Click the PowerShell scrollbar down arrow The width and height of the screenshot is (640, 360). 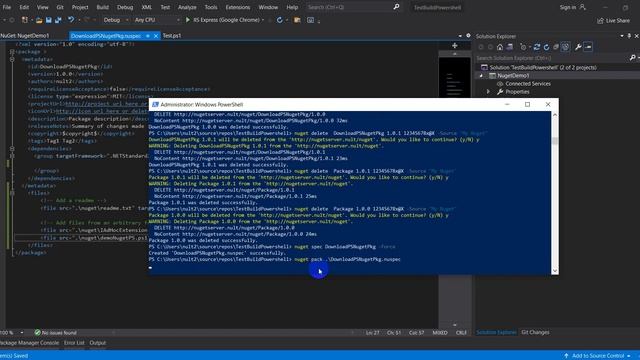[554, 271]
